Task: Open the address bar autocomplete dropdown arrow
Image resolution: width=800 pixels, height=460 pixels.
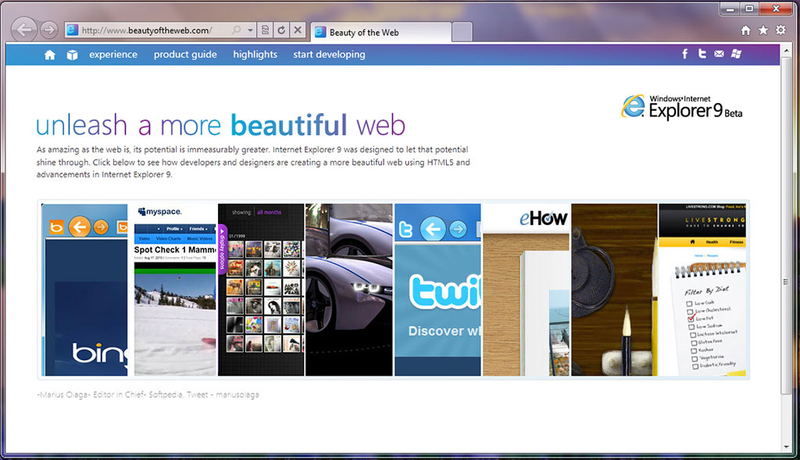Action: point(249,30)
